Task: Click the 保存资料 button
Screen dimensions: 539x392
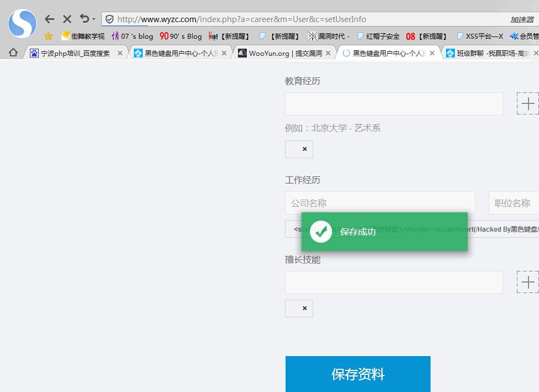Action: 358,374
